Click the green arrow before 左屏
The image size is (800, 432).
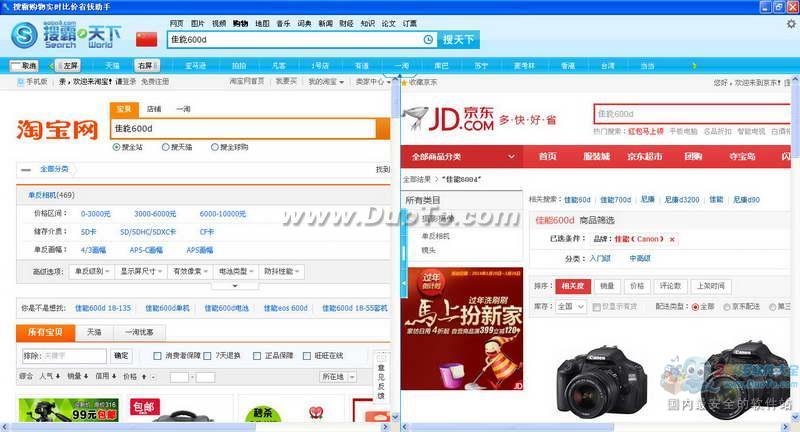coord(51,66)
